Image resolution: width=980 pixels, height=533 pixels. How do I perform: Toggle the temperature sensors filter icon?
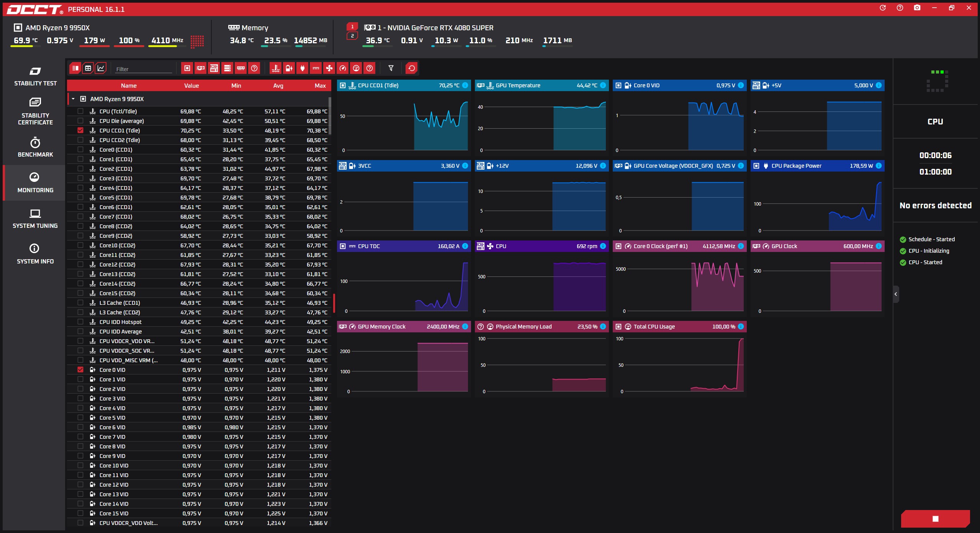click(x=275, y=68)
